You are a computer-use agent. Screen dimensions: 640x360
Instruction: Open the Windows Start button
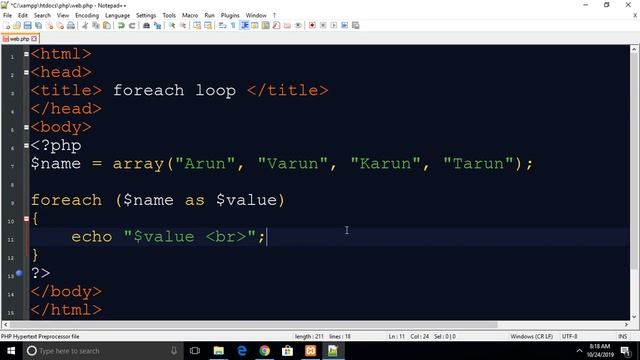11,351
